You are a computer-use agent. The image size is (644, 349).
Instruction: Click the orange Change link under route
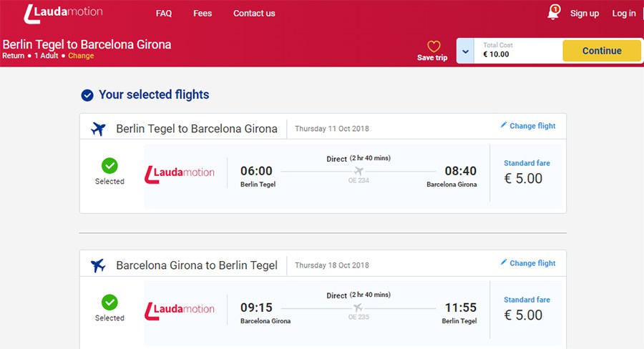coord(81,56)
